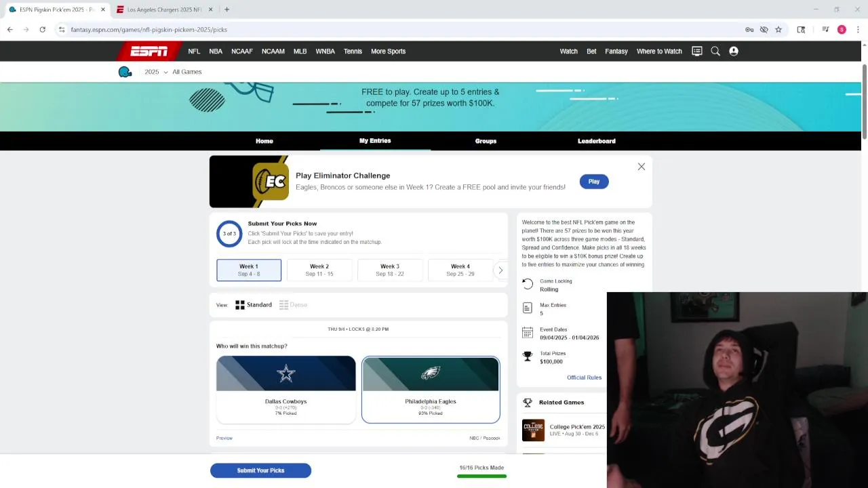The image size is (868, 488).
Task: Click the Event Dates calendar icon
Action: [528, 333]
